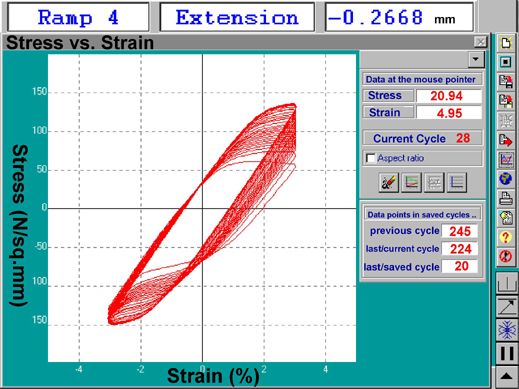Click the blue axis lines graph icon
The width and height of the screenshot is (519, 389).
457,182
